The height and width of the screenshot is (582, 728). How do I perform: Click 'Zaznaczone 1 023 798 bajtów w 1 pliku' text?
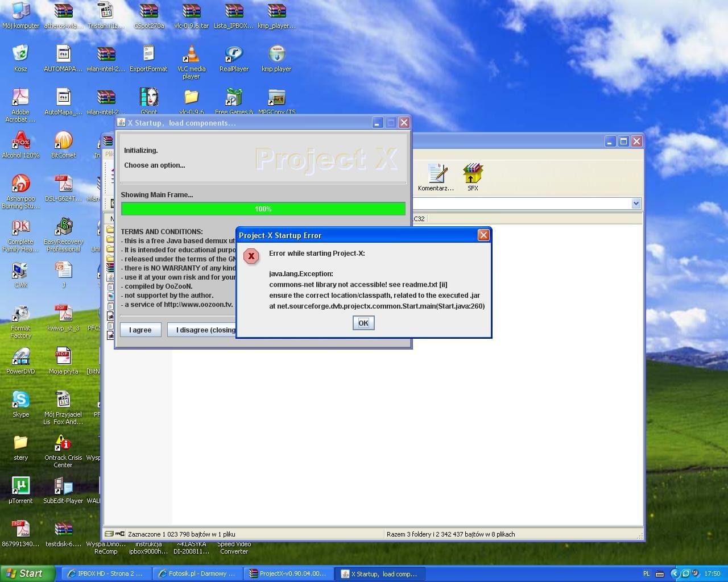coord(181,534)
